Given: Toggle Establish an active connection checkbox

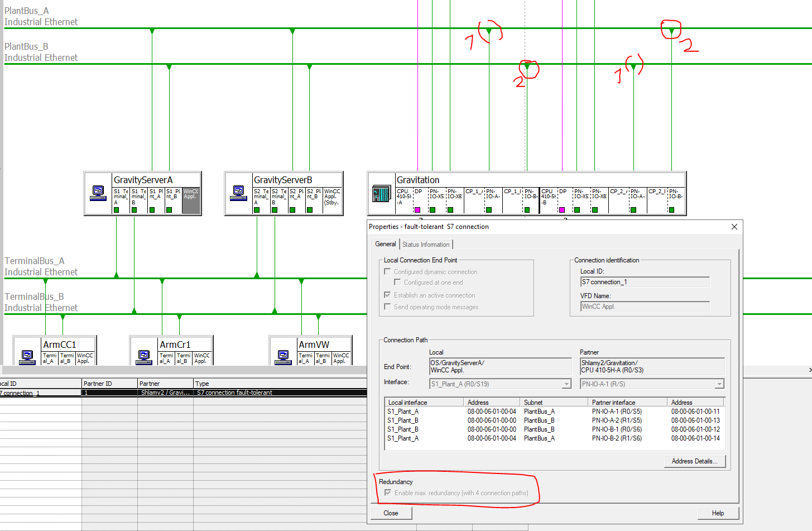Looking at the screenshot, I should pyautogui.click(x=387, y=295).
